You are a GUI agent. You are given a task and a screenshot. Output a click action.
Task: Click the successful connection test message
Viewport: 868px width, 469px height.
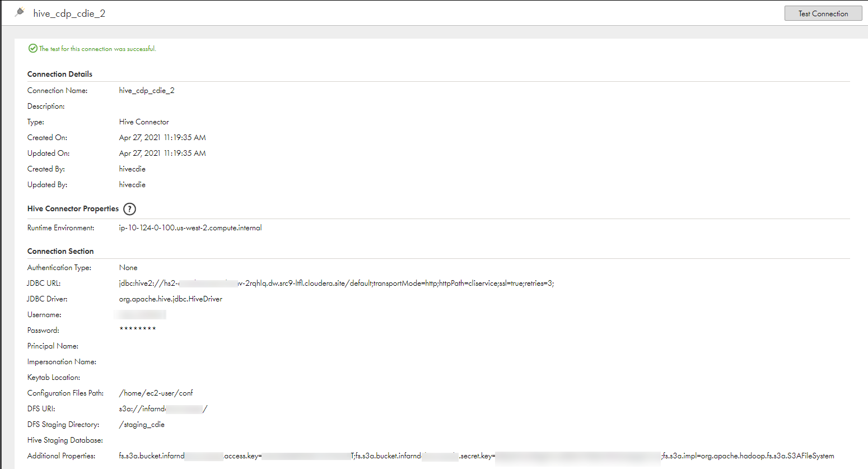tap(97, 49)
